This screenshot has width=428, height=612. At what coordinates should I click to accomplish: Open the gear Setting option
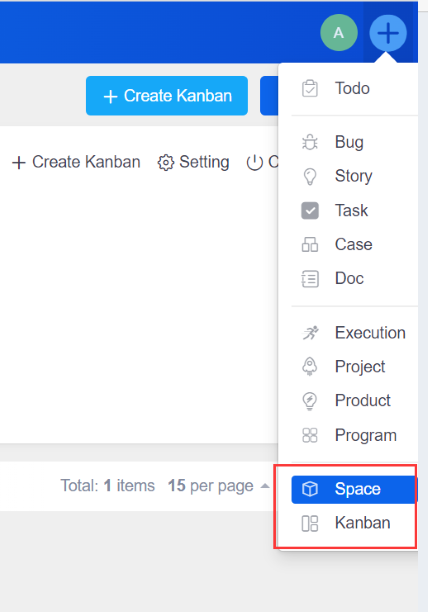pyautogui.click(x=193, y=162)
